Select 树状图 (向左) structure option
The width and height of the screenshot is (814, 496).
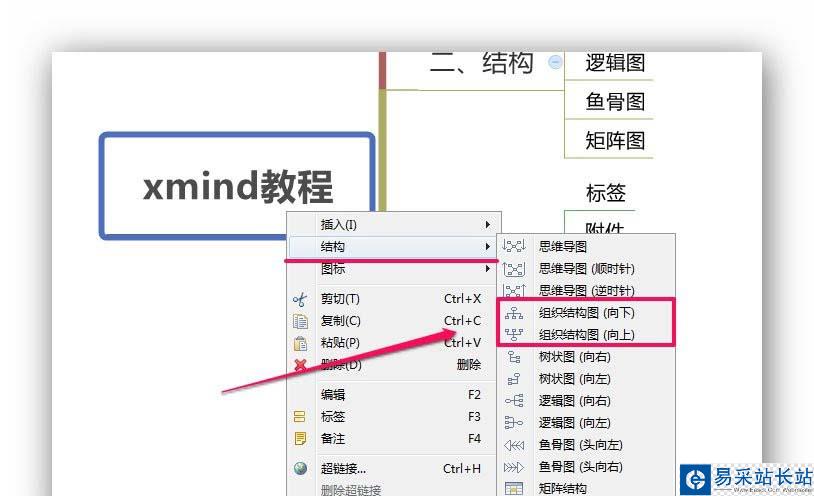click(587, 379)
